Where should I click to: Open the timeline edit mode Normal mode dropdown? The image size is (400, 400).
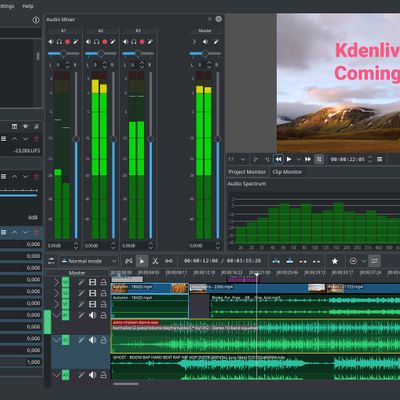click(x=89, y=261)
